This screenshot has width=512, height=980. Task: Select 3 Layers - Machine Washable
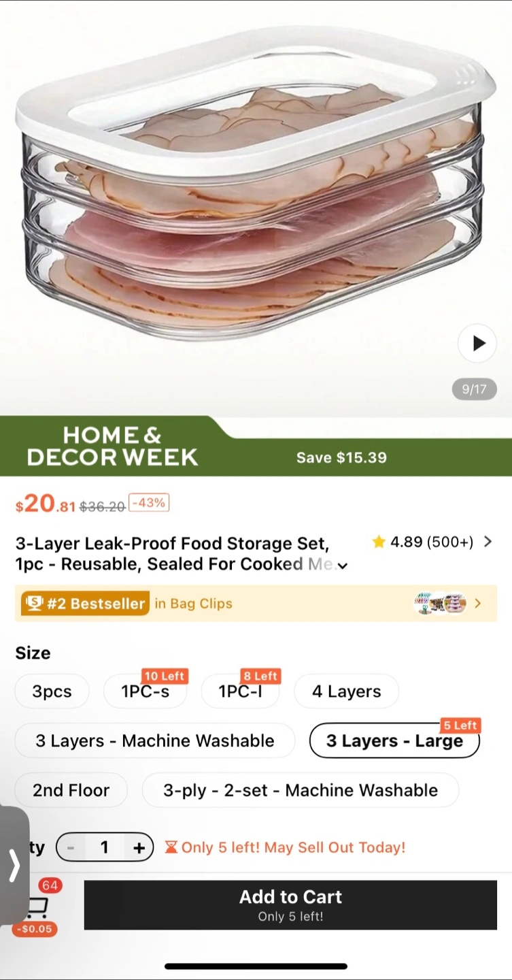[155, 740]
